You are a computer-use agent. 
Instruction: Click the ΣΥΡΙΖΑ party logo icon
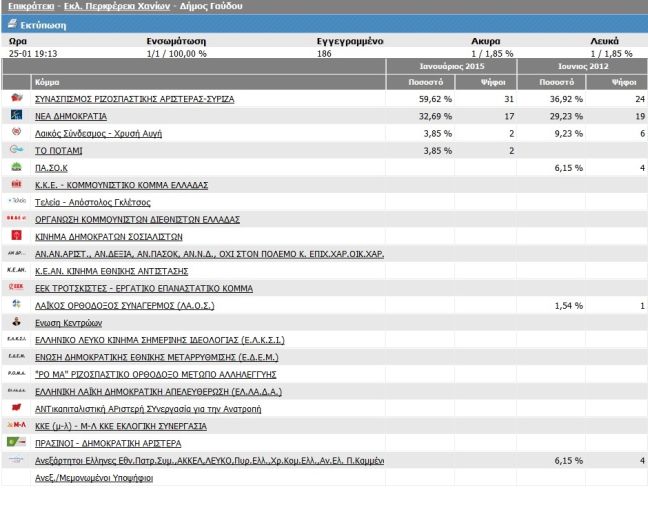16,99
